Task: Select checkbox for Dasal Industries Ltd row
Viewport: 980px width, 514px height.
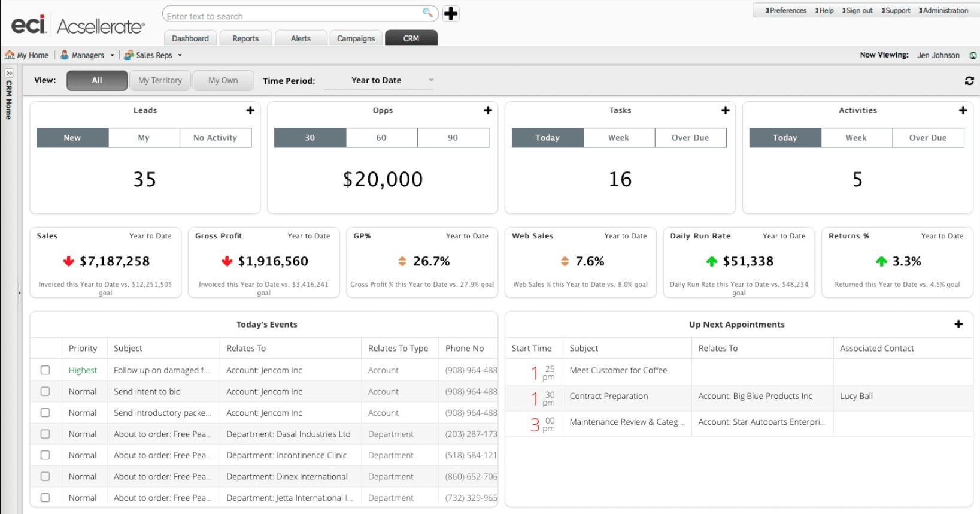Action: [45, 434]
